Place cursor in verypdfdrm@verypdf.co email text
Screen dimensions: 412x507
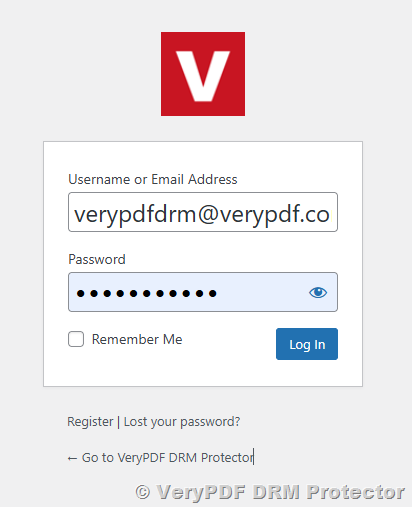pos(202,214)
